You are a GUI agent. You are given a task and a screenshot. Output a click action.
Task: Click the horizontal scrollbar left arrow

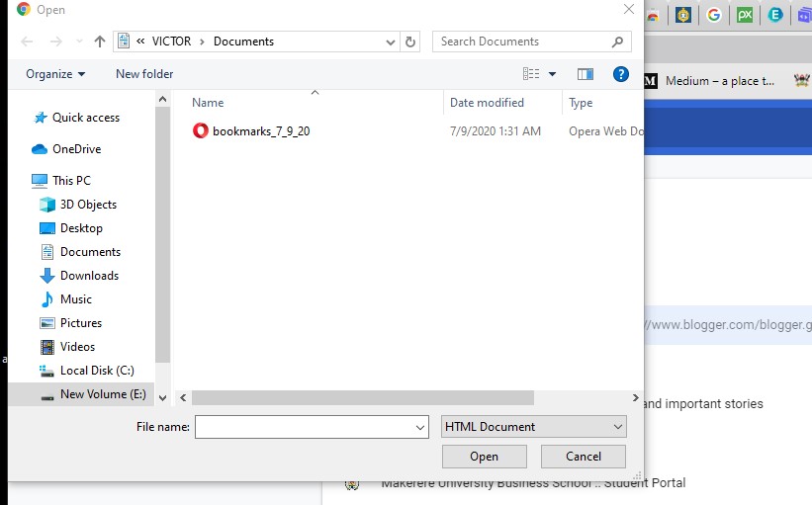183,398
